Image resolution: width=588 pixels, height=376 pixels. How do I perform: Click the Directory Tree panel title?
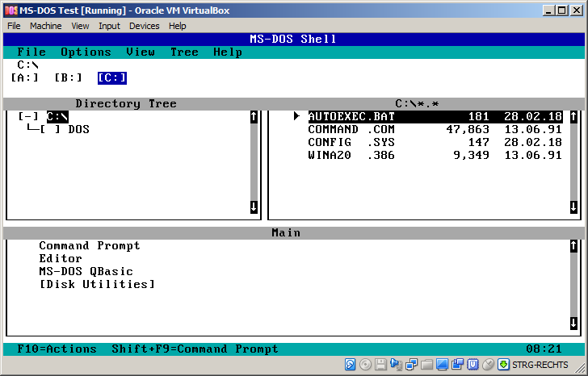click(x=126, y=104)
